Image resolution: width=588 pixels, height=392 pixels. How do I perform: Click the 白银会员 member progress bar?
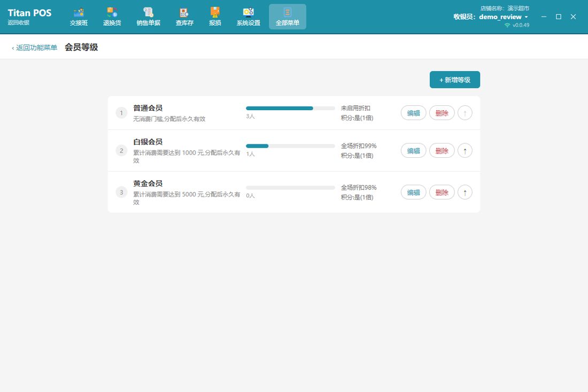tap(290, 146)
